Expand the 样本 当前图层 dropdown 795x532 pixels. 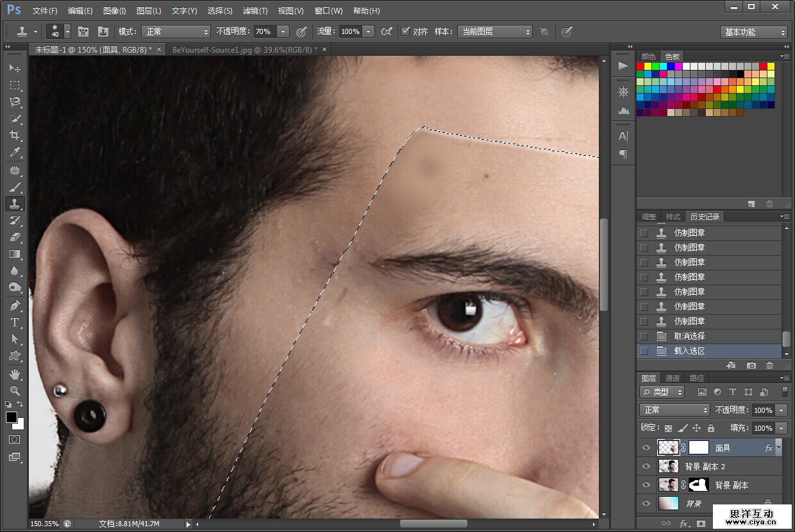[x=494, y=31]
